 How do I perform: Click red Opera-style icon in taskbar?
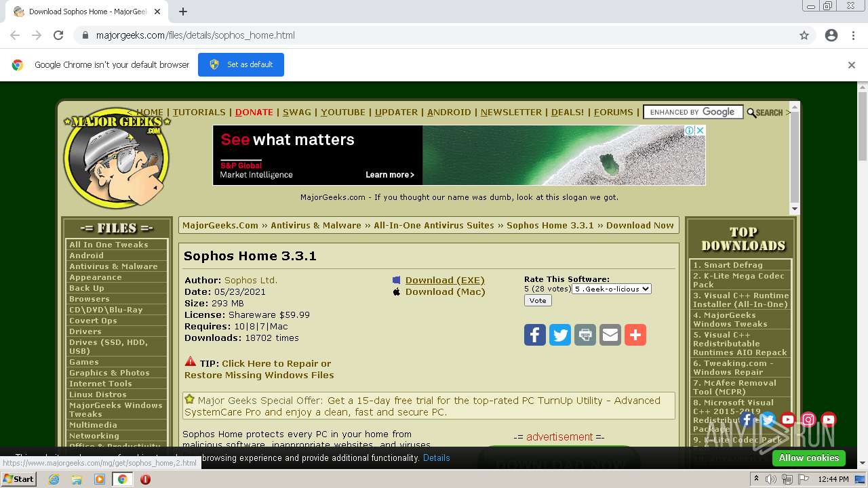(145, 479)
